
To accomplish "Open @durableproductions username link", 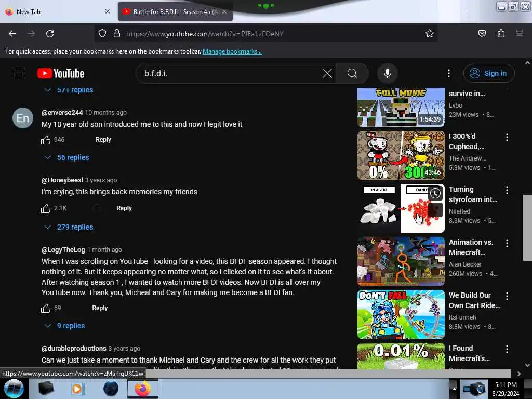I will (74, 349).
